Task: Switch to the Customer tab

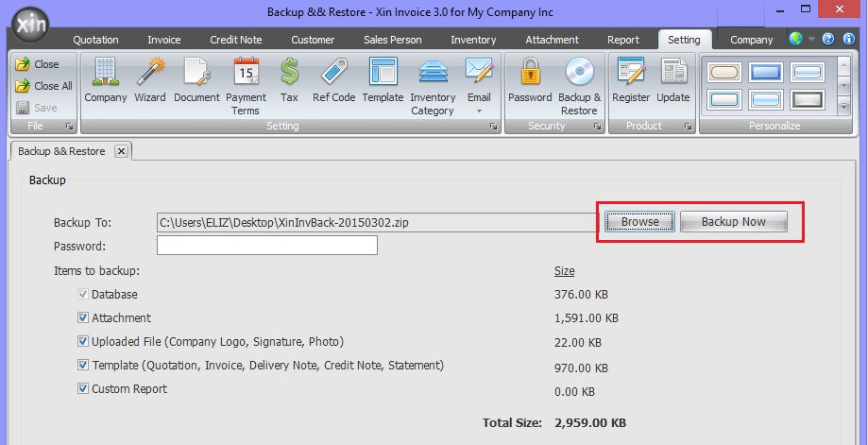Action: coord(313,40)
